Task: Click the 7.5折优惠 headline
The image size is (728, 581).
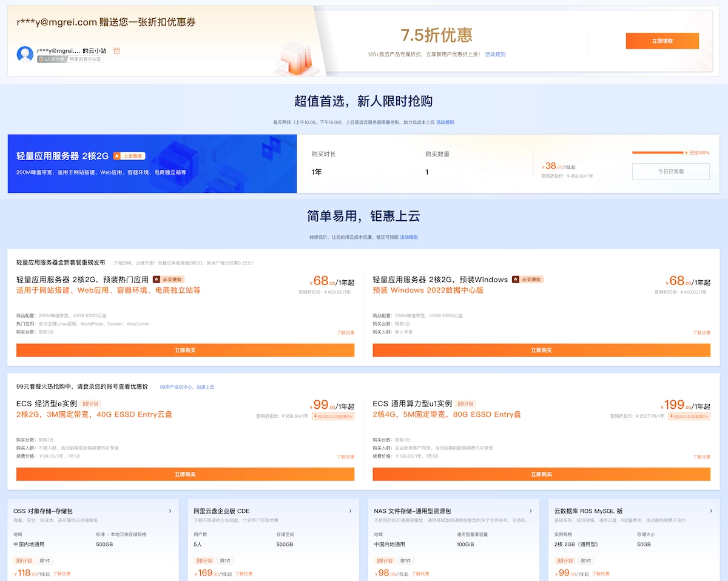Action: pyautogui.click(x=436, y=35)
